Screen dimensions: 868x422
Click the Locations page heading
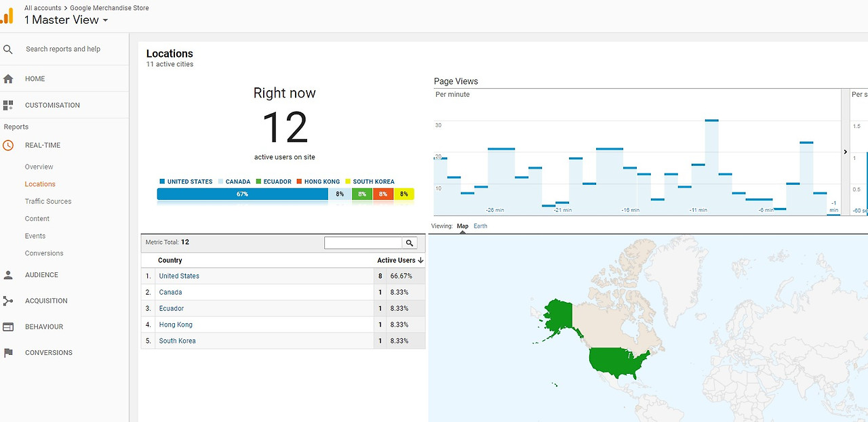click(x=170, y=54)
